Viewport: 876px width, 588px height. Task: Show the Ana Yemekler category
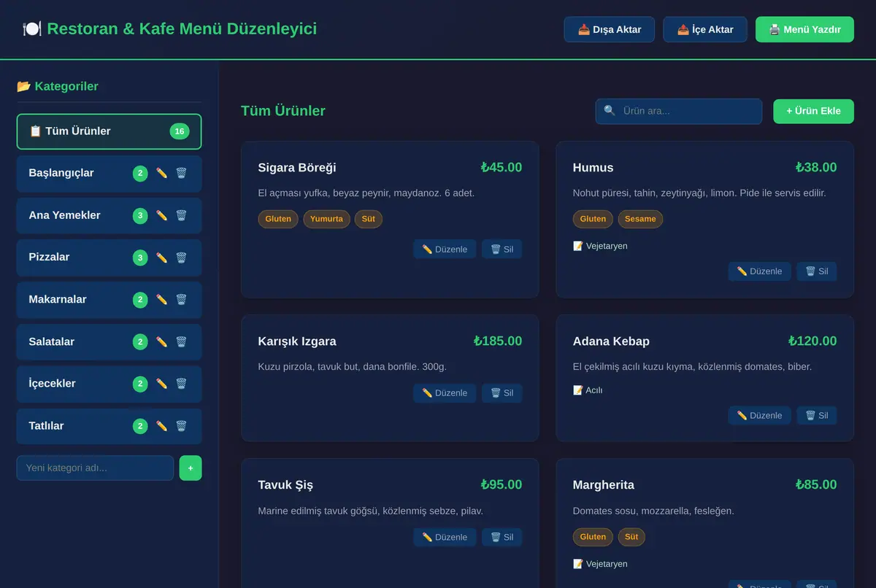(x=109, y=216)
